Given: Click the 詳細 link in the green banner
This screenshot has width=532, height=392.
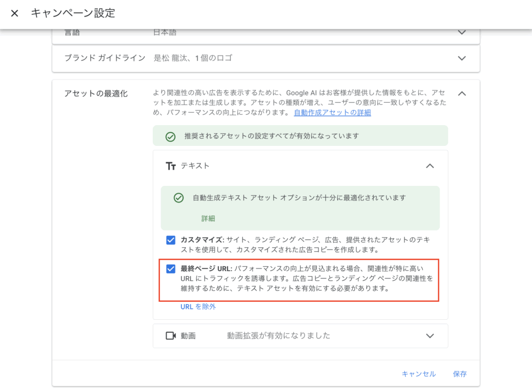Looking at the screenshot, I should click(208, 219).
